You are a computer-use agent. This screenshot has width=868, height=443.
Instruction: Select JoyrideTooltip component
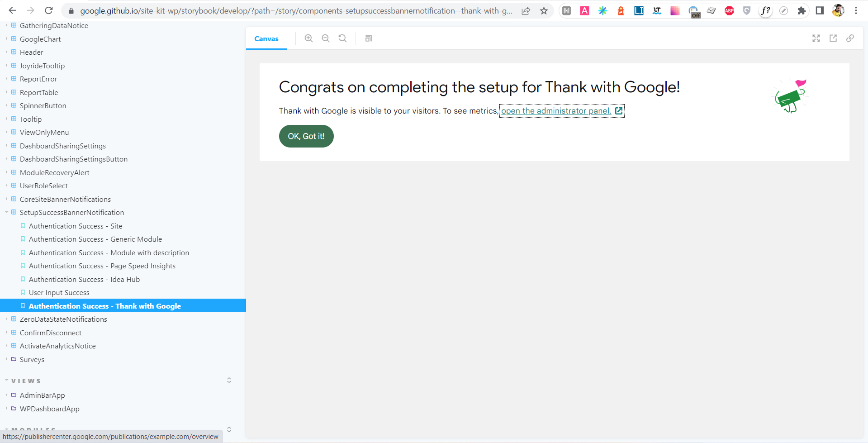click(x=42, y=66)
